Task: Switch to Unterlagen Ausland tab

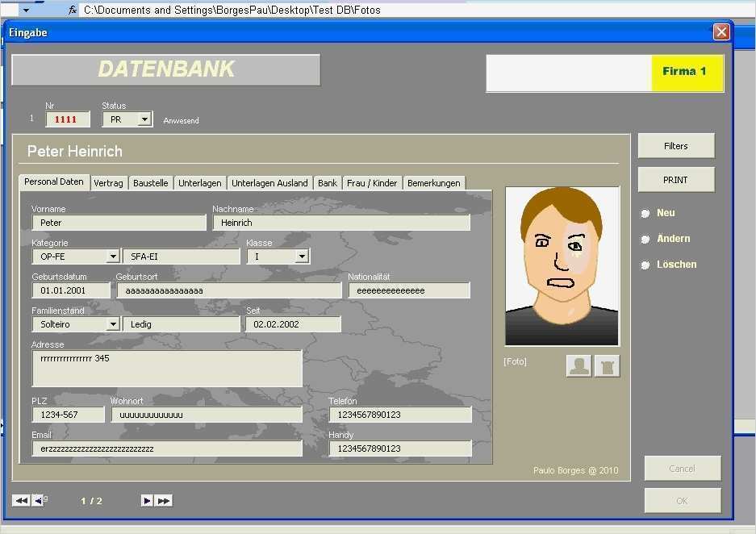Action: click(x=269, y=183)
